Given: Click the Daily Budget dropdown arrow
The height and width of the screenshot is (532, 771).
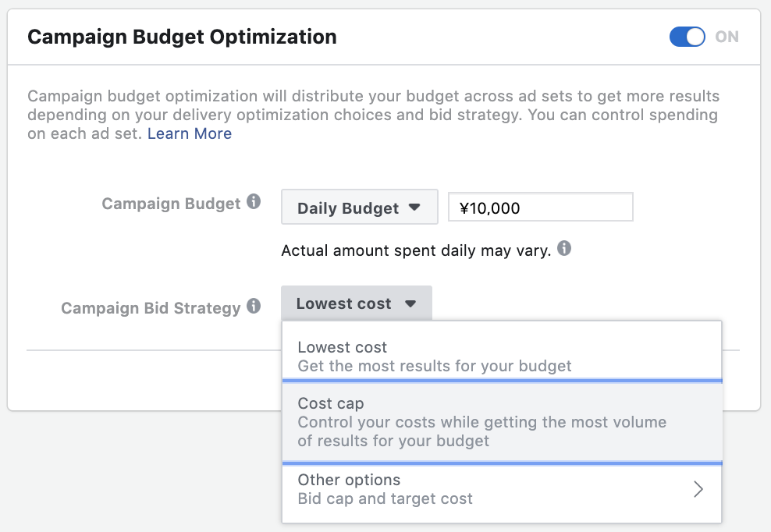Looking at the screenshot, I should 414,207.
